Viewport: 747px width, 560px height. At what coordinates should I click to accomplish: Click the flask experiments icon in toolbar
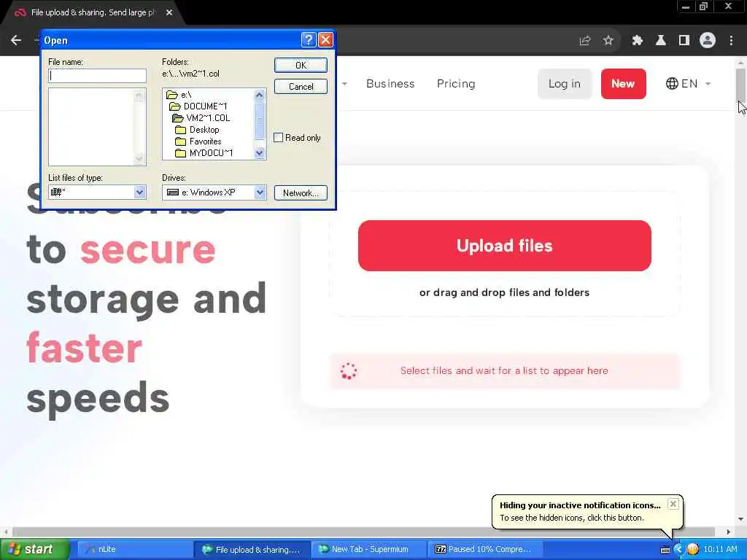coord(661,41)
